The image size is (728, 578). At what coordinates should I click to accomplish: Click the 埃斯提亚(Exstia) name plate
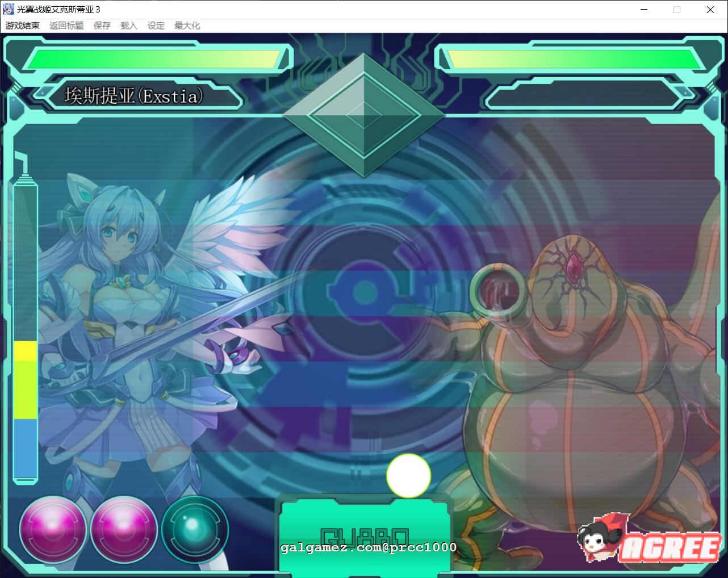[134, 96]
